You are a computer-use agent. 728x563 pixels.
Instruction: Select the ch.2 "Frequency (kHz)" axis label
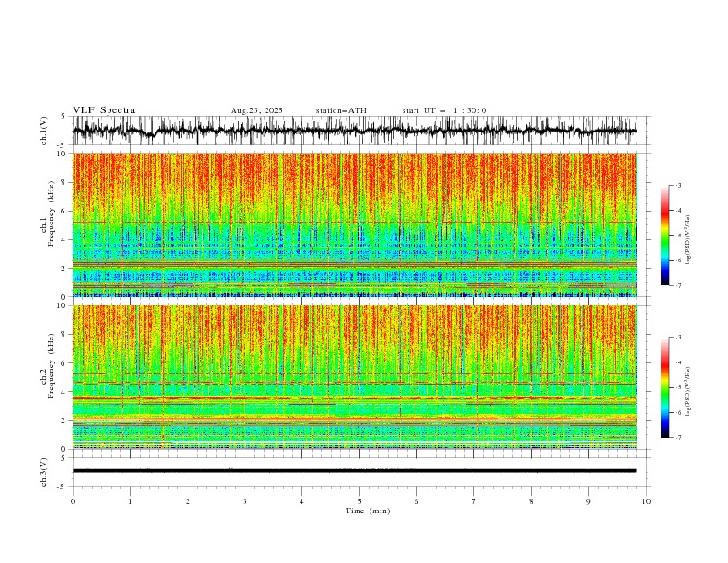coord(51,366)
